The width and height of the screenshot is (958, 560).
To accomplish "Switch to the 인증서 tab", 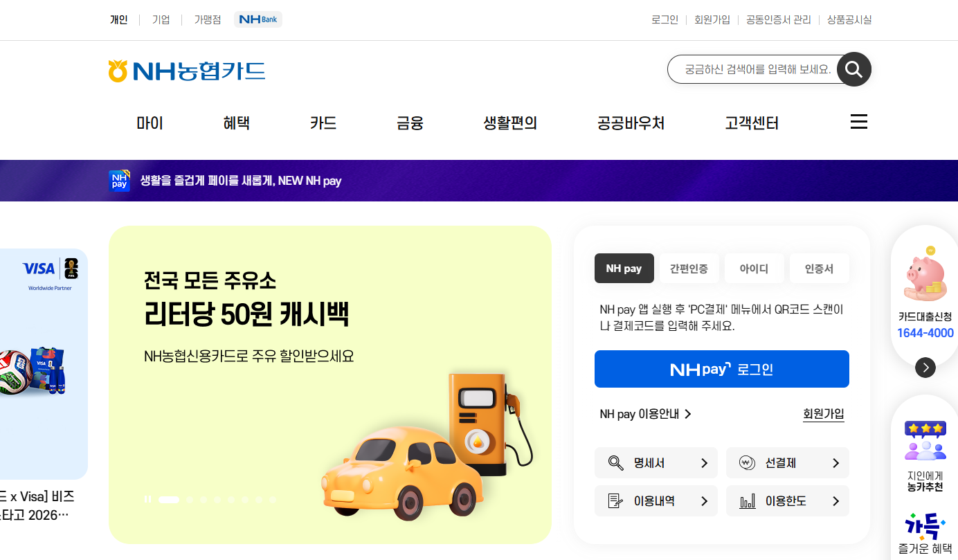I will point(819,269).
